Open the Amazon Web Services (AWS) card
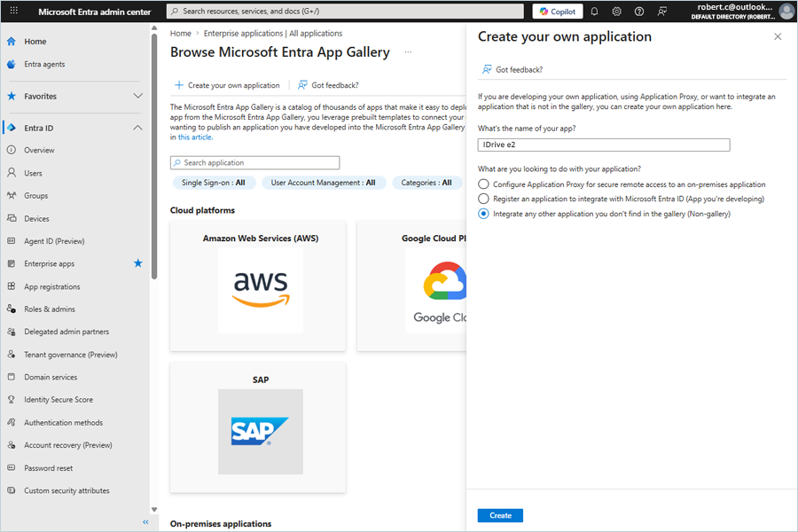798x532 pixels. click(258, 286)
